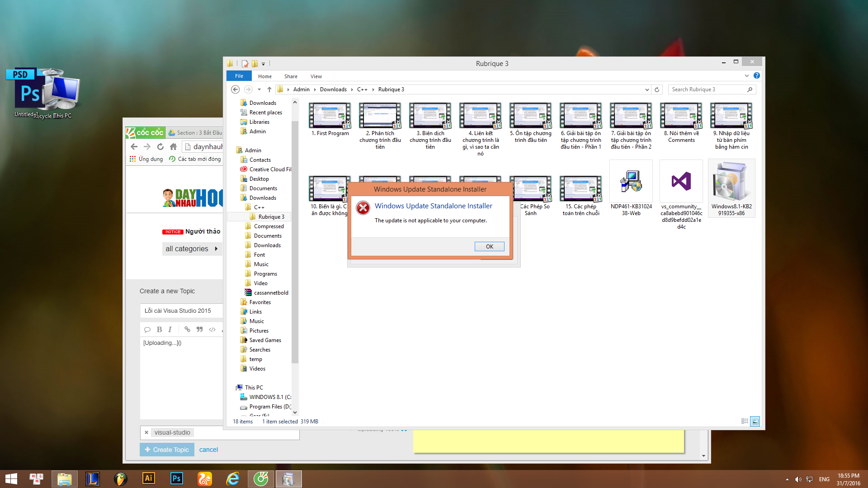
Task: Click the Bold icon in topic editor
Action: (159, 329)
